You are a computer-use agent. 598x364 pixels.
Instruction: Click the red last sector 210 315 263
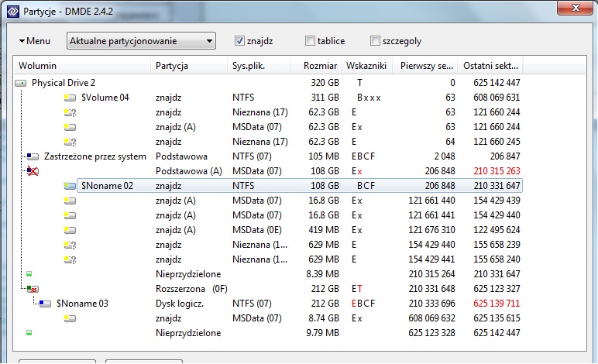497,171
